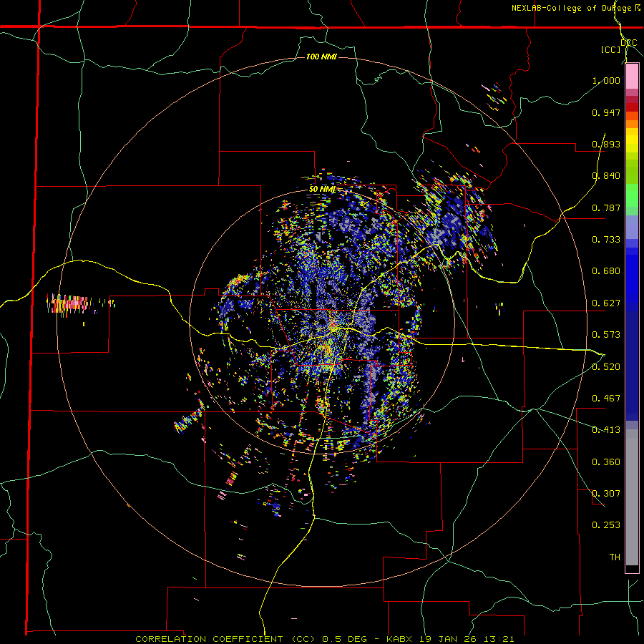Select the 1.000 legend value
The image size is (644, 644).
coord(606,80)
